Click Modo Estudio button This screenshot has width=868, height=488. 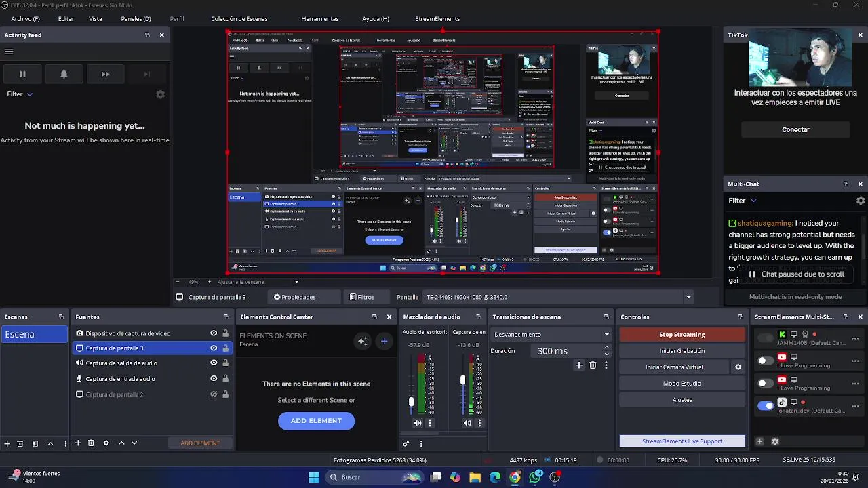click(682, 384)
